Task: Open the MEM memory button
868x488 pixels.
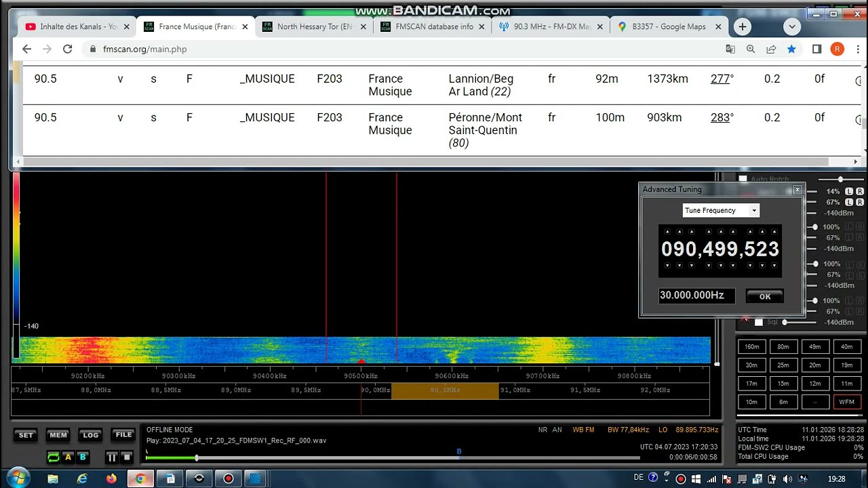Action: [x=58, y=435]
